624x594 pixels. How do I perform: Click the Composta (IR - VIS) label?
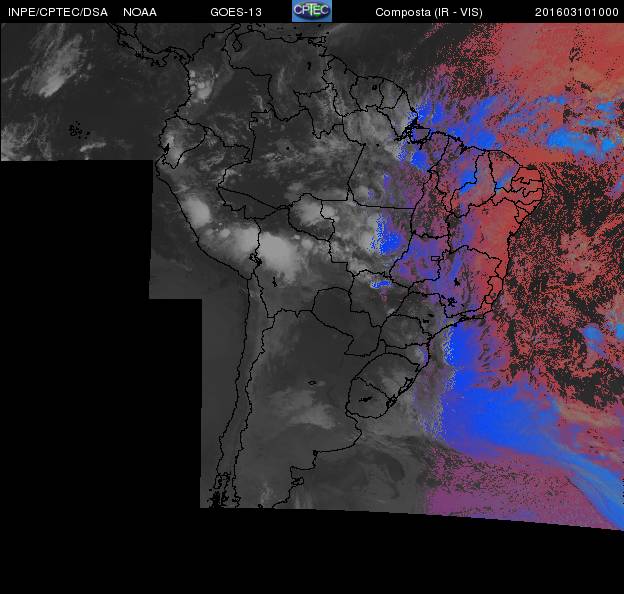[x=429, y=12]
